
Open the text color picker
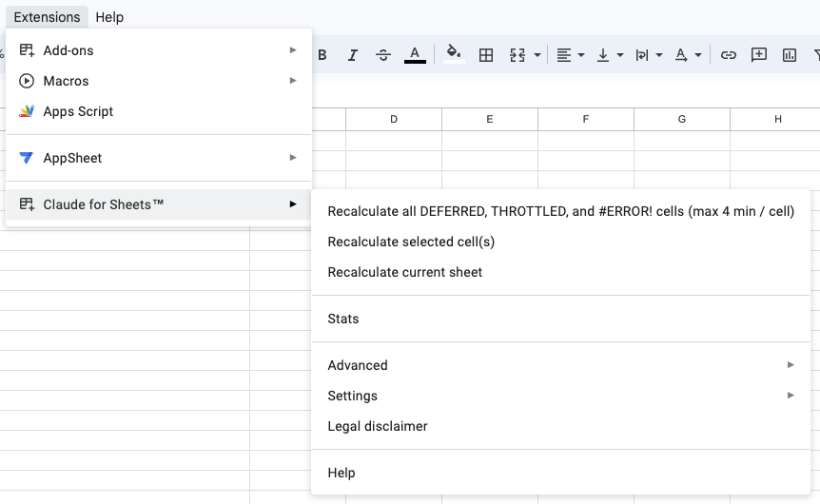tap(415, 55)
